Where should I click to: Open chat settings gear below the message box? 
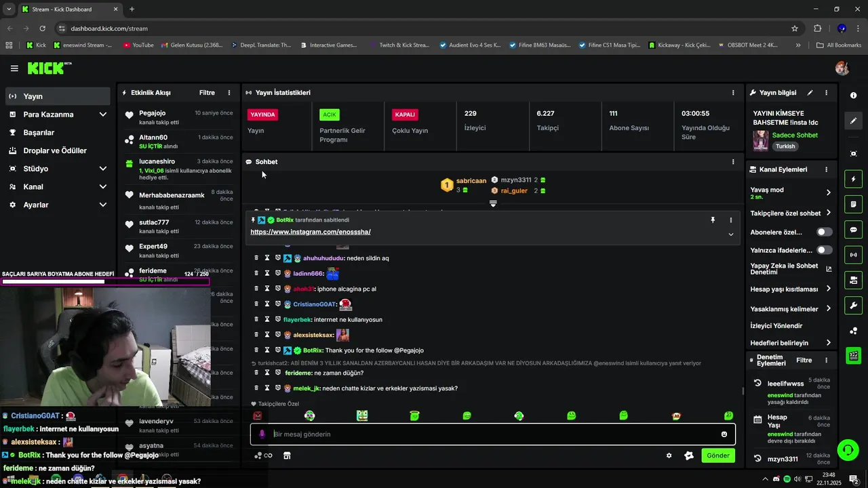point(669,455)
